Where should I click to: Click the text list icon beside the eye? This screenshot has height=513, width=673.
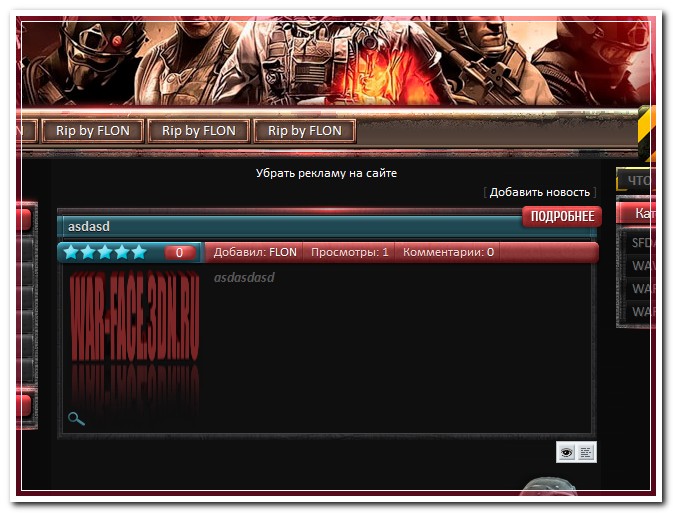click(586, 453)
